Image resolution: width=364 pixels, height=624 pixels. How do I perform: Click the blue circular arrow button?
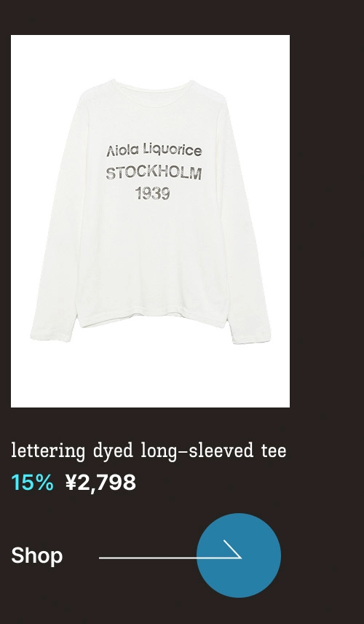pyautogui.click(x=239, y=555)
